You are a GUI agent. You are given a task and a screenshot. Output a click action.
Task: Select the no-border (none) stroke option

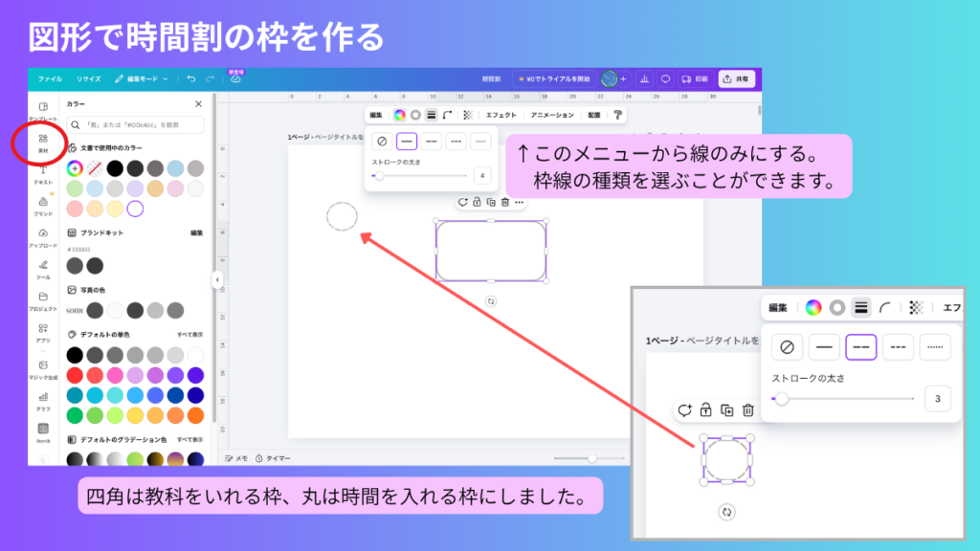pos(381,142)
